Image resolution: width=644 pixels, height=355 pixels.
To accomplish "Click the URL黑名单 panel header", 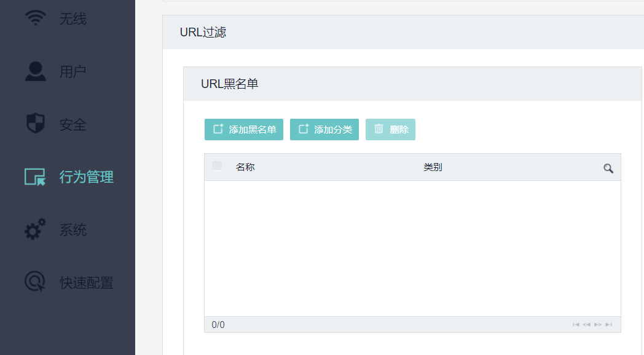I will [230, 84].
